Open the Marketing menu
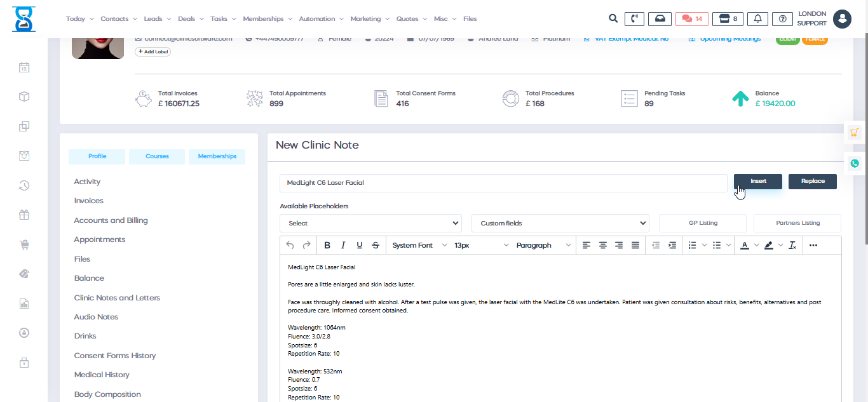 [369, 18]
